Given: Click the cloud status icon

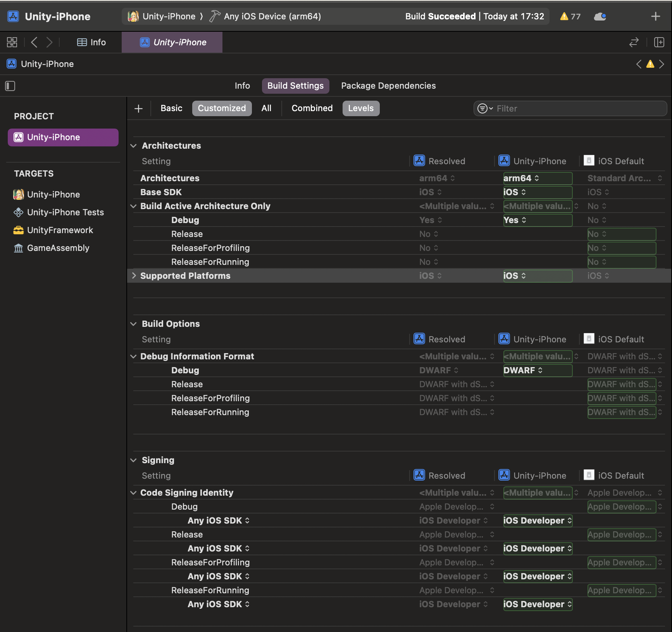Looking at the screenshot, I should coord(600,16).
